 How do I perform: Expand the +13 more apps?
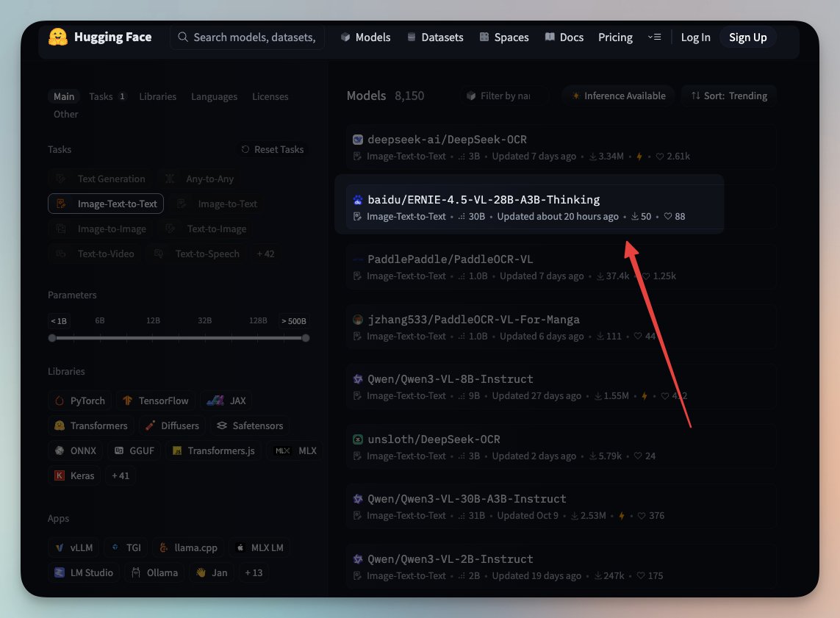pyautogui.click(x=254, y=572)
